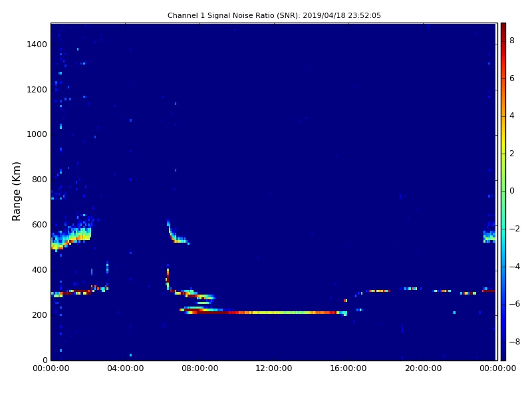
Task: Click y-axis tick label 1000
Action: (x=37, y=134)
